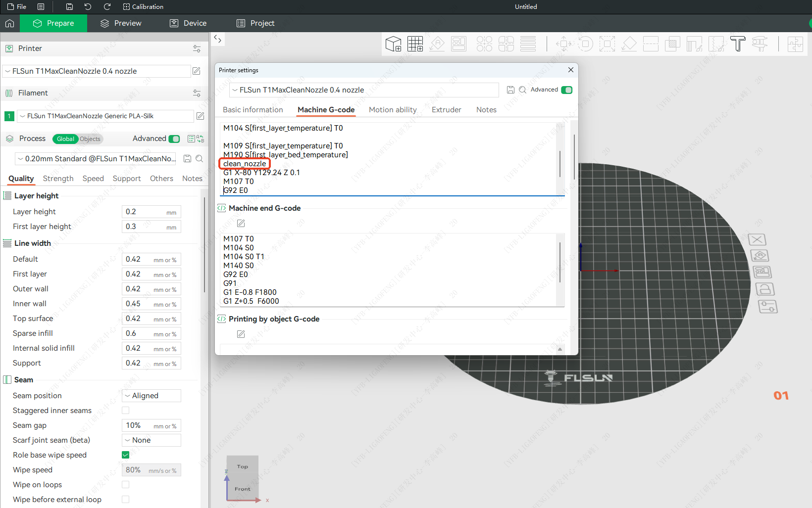Save printer preset in Printer settings dialog
This screenshot has height=508, width=812.
click(511, 90)
